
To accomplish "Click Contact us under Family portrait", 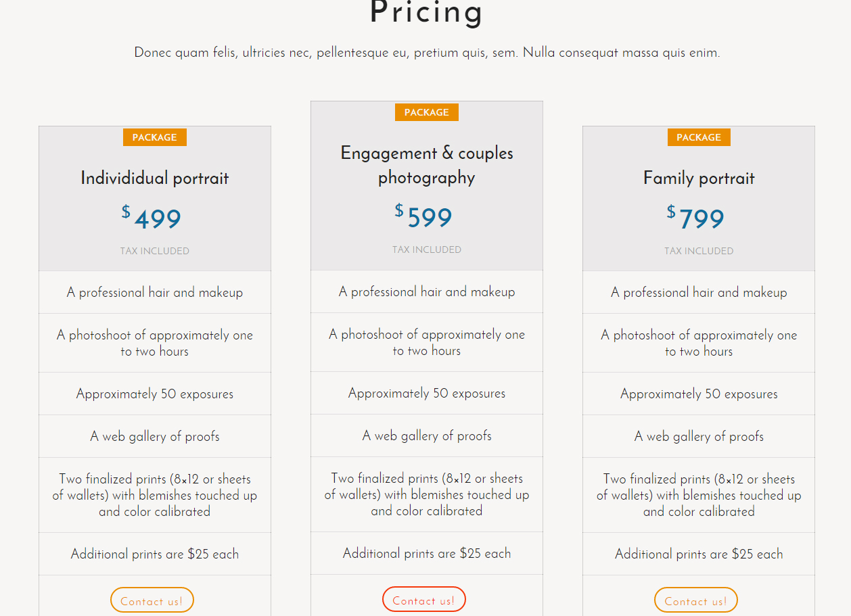I will 695,600.
